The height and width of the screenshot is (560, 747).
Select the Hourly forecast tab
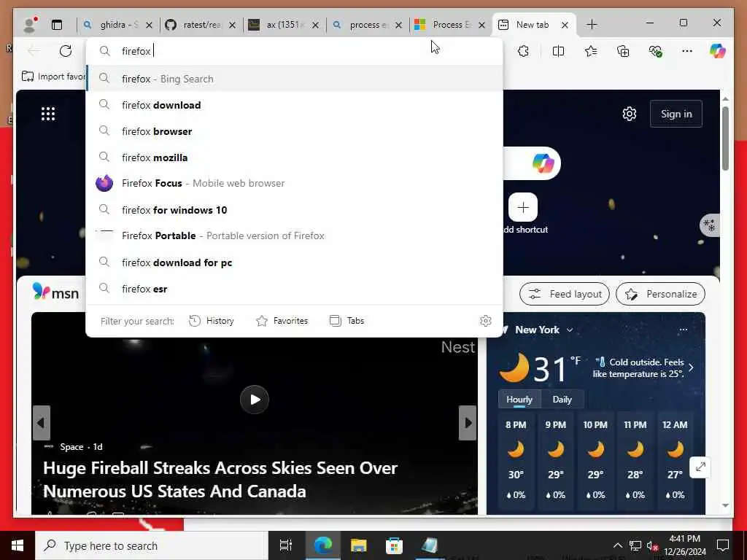[x=519, y=400]
